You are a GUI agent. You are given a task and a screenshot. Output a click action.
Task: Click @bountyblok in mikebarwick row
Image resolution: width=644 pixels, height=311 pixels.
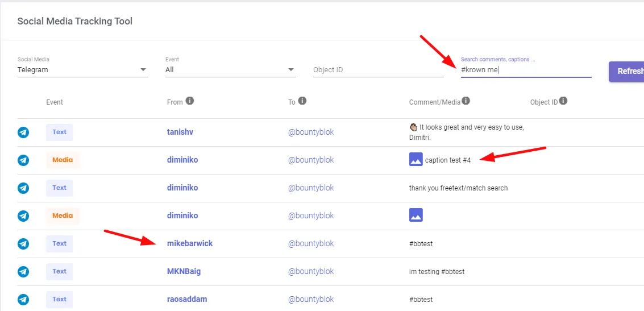[311, 243]
